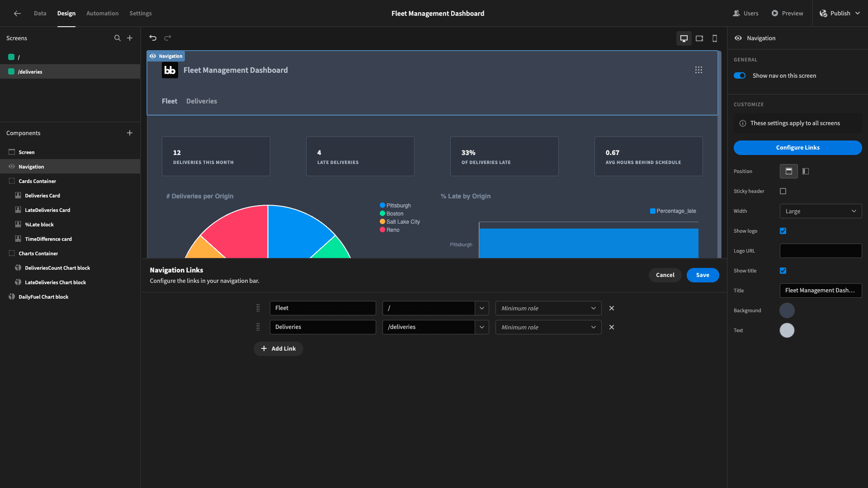868x488 pixels.
Task: Add a new component plus icon
Action: pos(130,133)
